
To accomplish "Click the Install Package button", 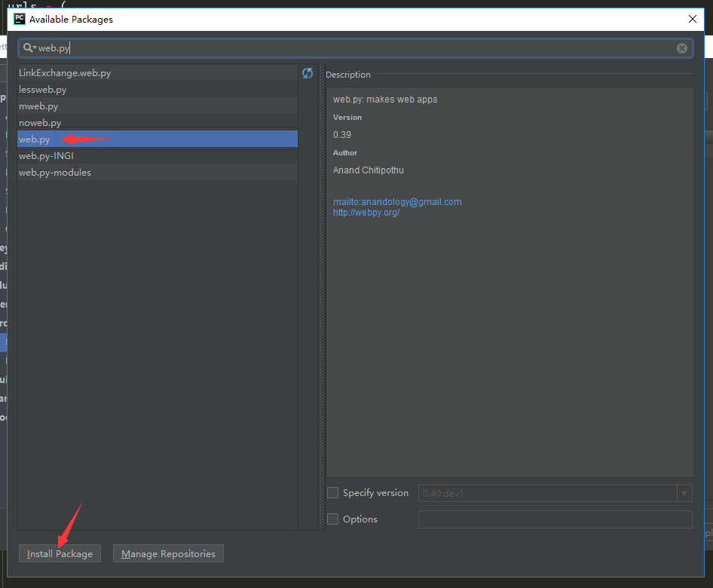I will click(x=60, y=553).
